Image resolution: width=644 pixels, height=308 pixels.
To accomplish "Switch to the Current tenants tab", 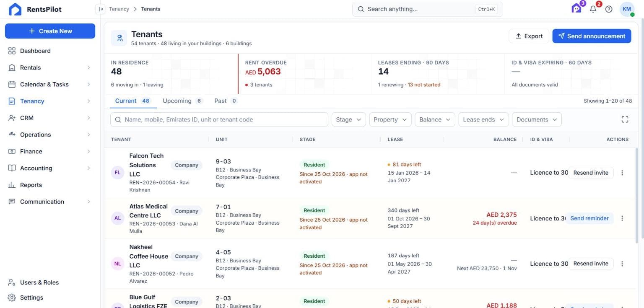I will click(x=132, y=101).
